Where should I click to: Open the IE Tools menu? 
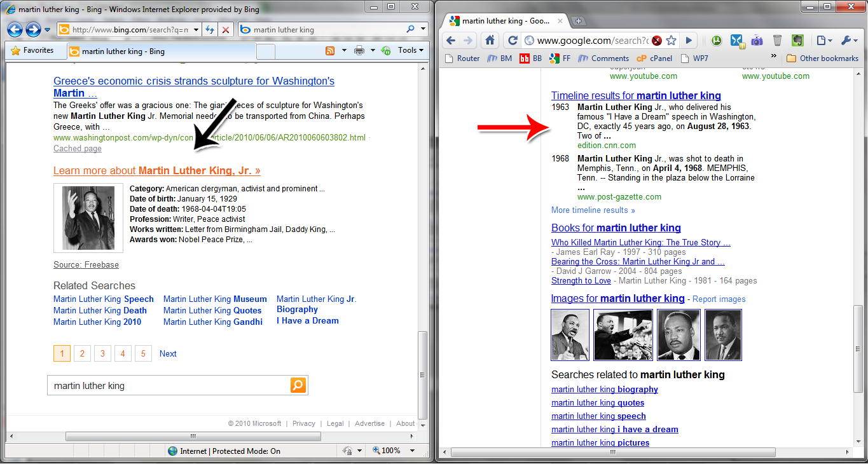[x=411, y=50]
